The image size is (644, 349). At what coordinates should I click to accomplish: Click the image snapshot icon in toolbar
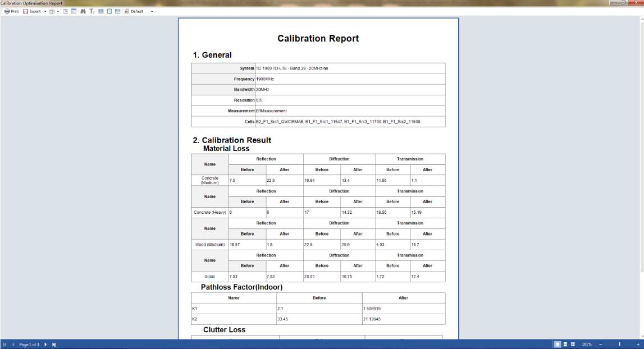[118, 11]
